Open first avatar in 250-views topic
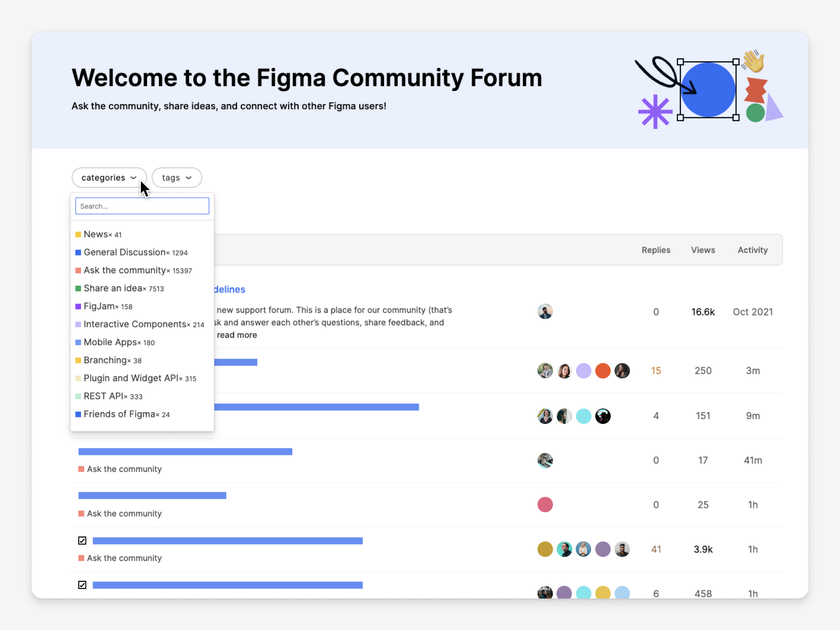 click(x=545, y=371)
